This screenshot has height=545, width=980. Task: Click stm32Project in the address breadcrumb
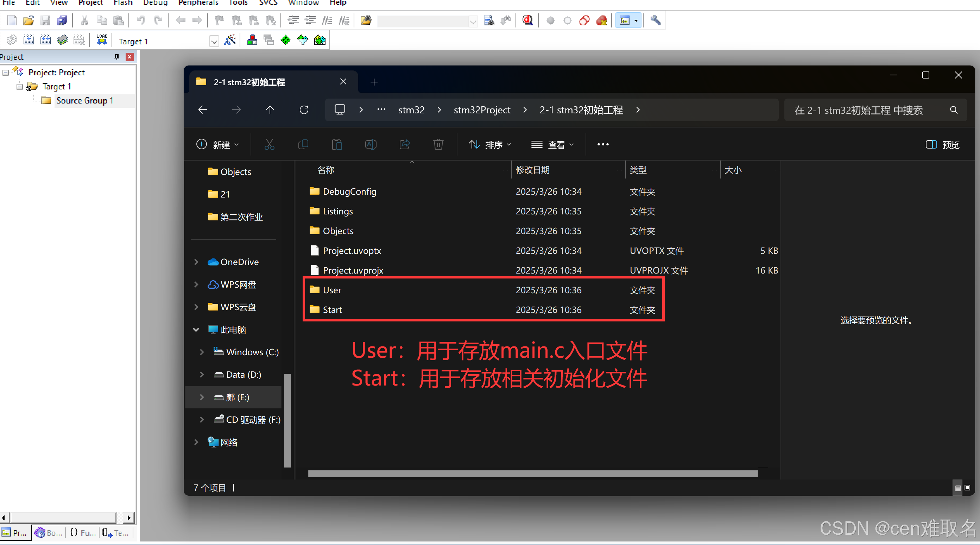click(x=482, y=110)
